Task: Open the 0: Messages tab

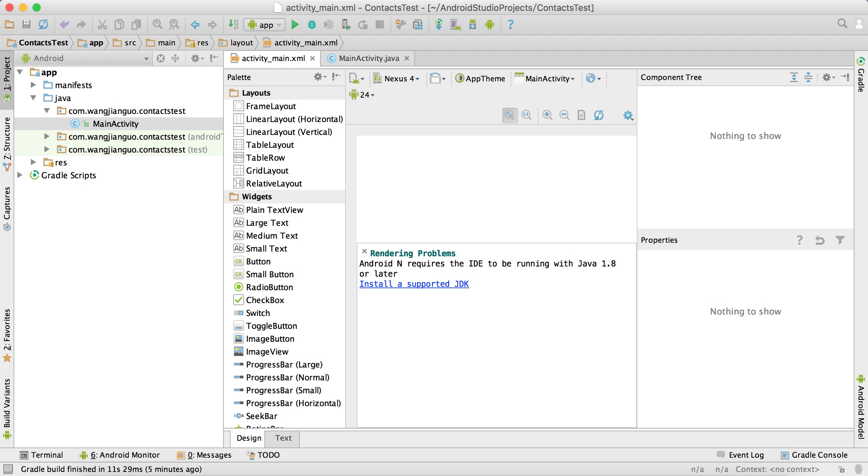Action: coord(204,455)
